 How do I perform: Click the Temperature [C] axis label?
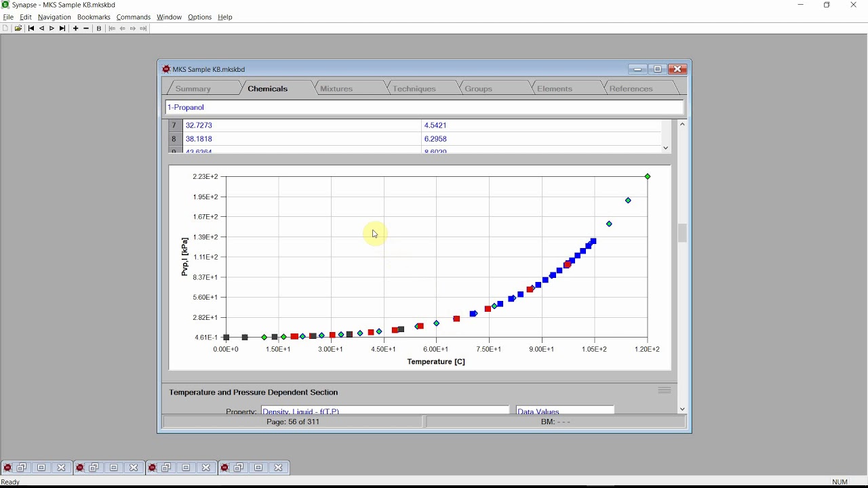[436, 362]
